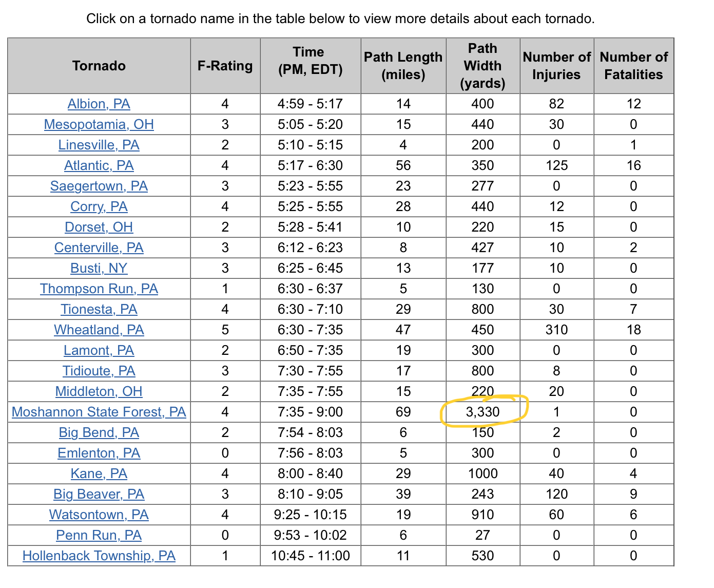Open the Kane, PA tornado link

click(x=99, y=473)
